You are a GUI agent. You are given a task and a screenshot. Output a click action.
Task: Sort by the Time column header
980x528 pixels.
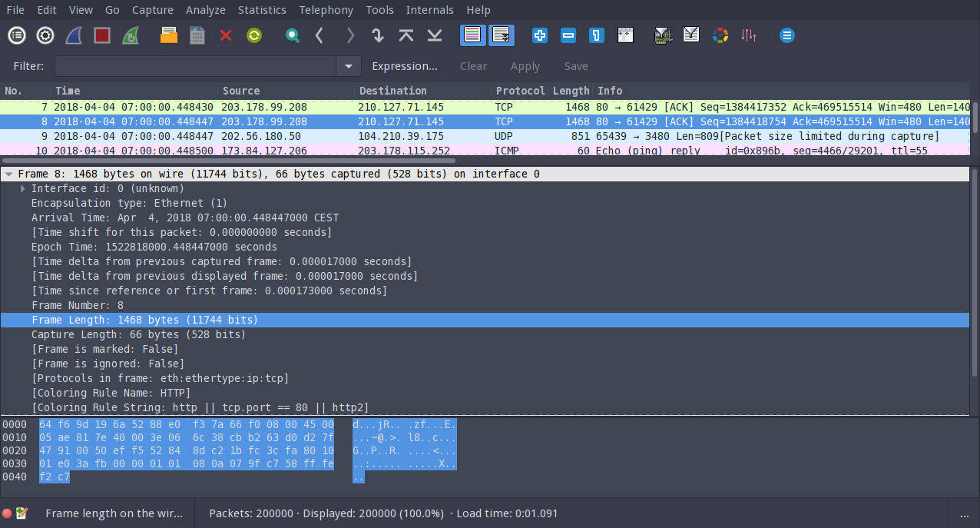[x=134, y=91]
